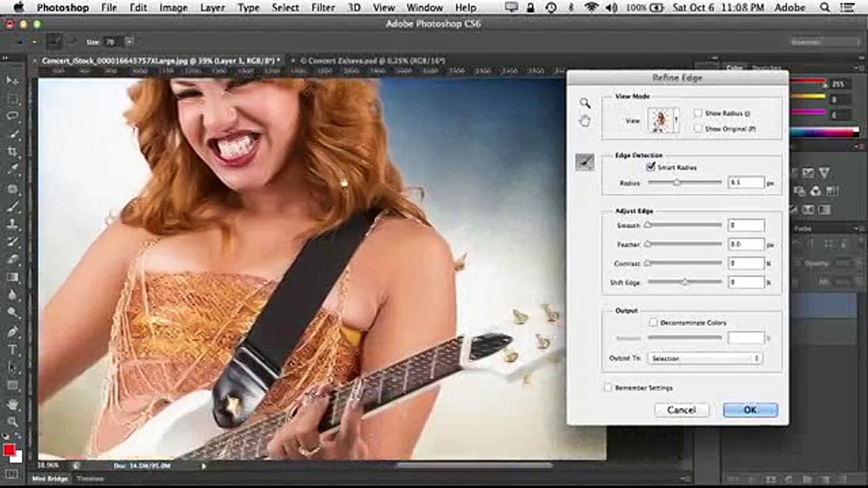Adjust the Shift Edge slider
This screenshot has width=868, height=488.
684,281
